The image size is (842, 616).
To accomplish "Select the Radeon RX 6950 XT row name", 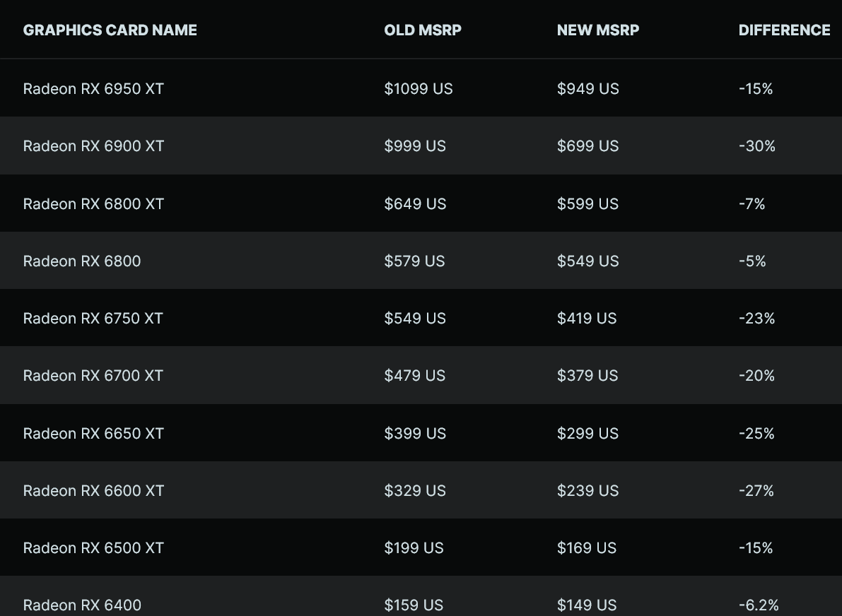I will [93, 89].
